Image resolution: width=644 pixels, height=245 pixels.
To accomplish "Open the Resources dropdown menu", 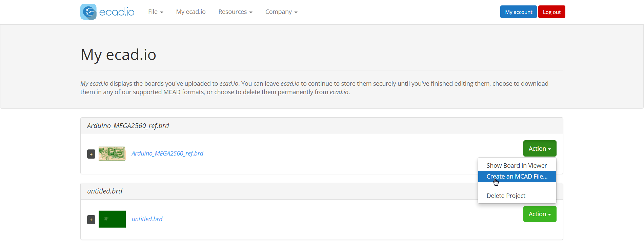I will coord(235,12).
